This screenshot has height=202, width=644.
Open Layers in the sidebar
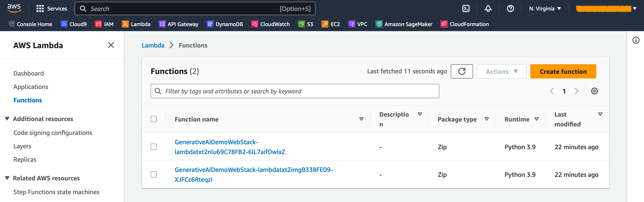[22, 146]
